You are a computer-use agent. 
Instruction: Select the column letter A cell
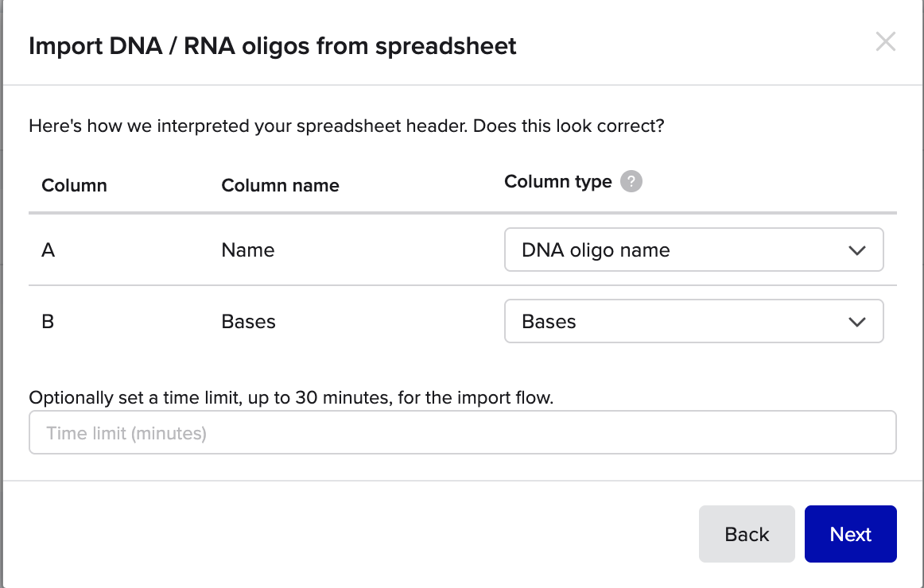48,250
